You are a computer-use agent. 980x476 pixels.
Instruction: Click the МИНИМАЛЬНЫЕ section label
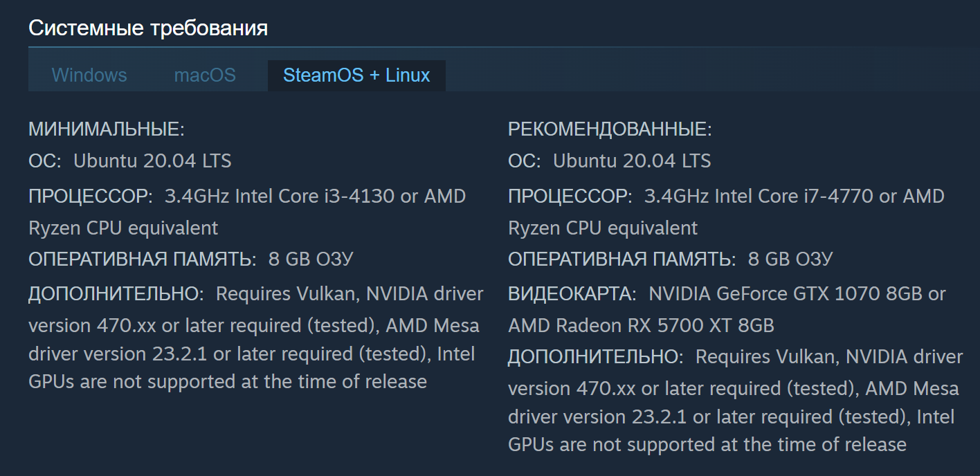coord(107,129)
